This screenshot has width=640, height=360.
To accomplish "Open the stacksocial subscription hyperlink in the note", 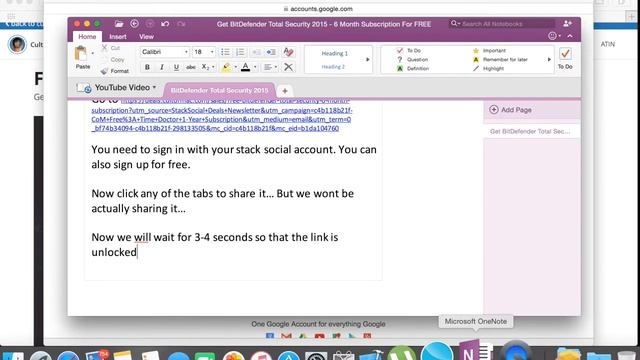I will click(222, 115).
